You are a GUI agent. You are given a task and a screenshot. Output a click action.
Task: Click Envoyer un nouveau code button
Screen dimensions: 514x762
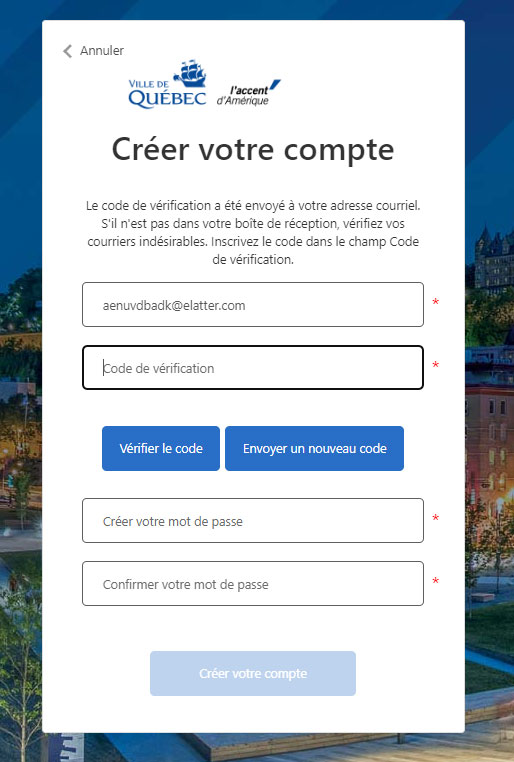(314, 449)
